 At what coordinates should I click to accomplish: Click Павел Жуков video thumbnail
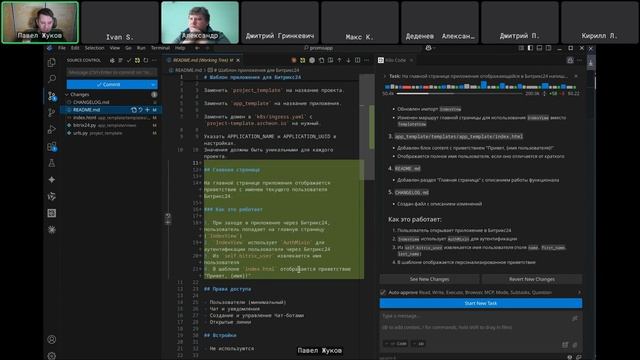[x=40, y=22]
